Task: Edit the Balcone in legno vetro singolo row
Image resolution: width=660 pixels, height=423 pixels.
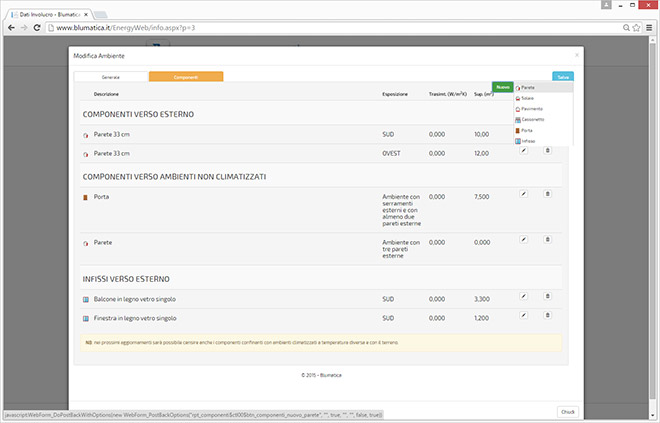Action: click(523, 296)
